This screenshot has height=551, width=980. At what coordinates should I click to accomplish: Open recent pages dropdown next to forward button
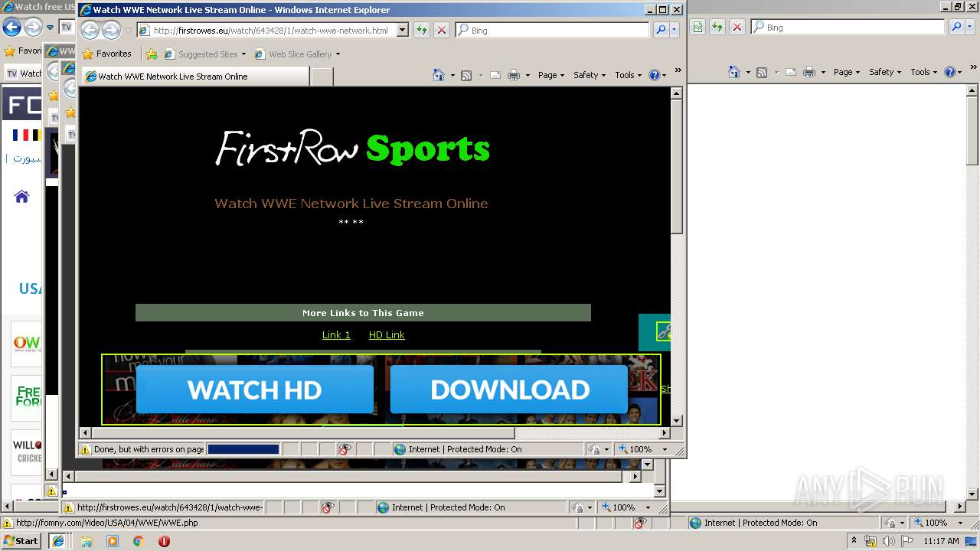coord(128,30)
